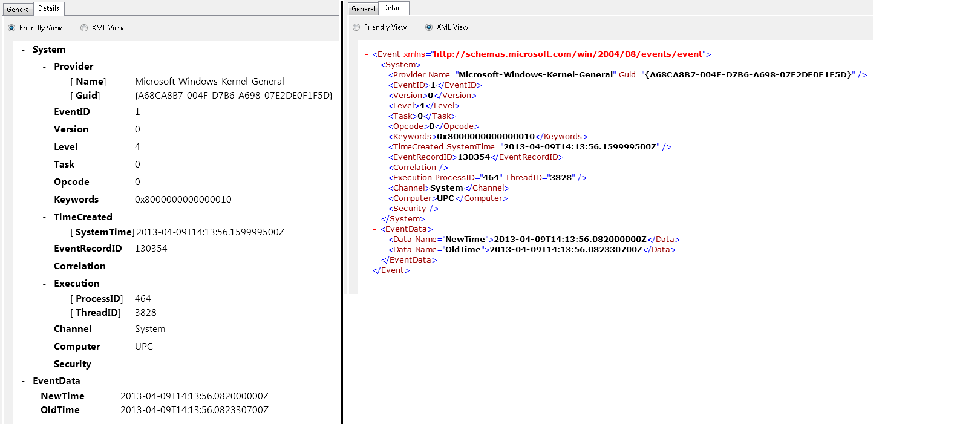Click the Keywords label in friendly view
This screenshot has height=424, width=980.
[x=76, y=200]
